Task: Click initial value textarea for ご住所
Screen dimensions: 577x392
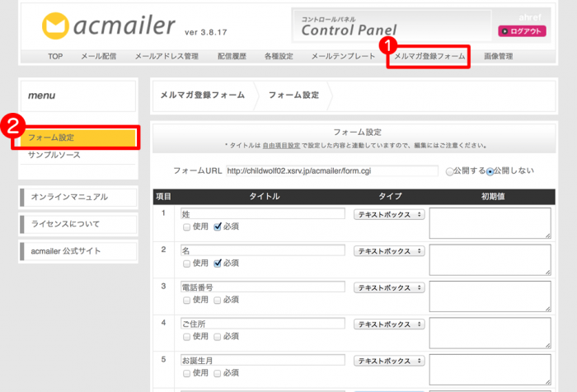Action: (x=490, y=334)
